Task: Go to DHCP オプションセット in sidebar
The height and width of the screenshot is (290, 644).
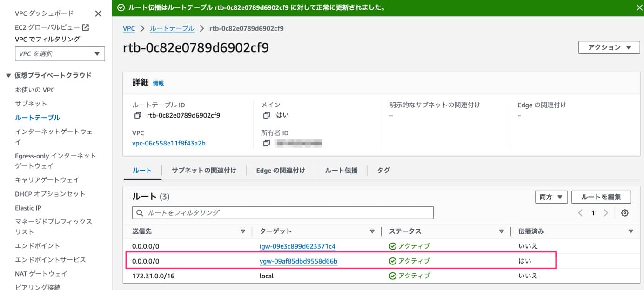Action: (x=50, y=194)
